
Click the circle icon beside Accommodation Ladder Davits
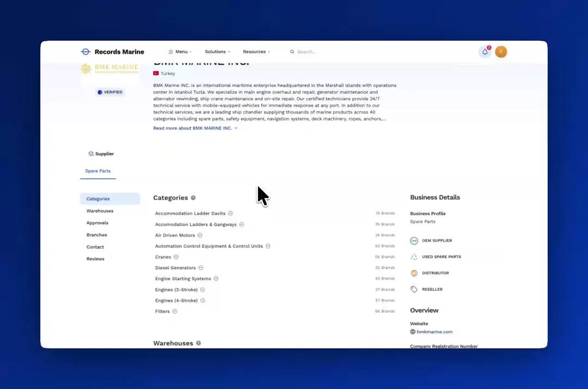pos(231,213)
